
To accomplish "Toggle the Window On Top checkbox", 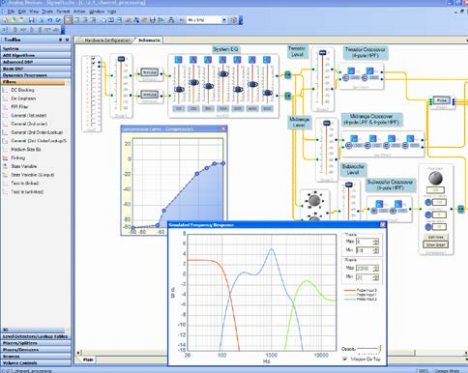I will pos(345,359).
